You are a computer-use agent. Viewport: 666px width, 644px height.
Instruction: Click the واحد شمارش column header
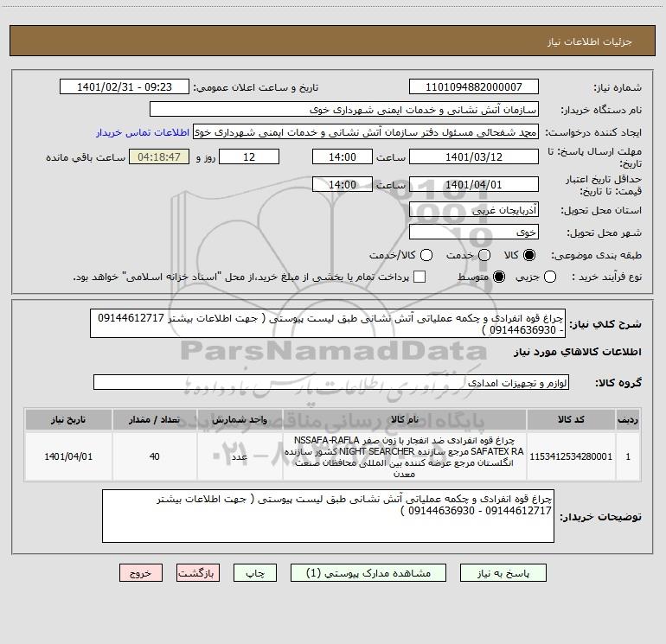coord(240,419)
